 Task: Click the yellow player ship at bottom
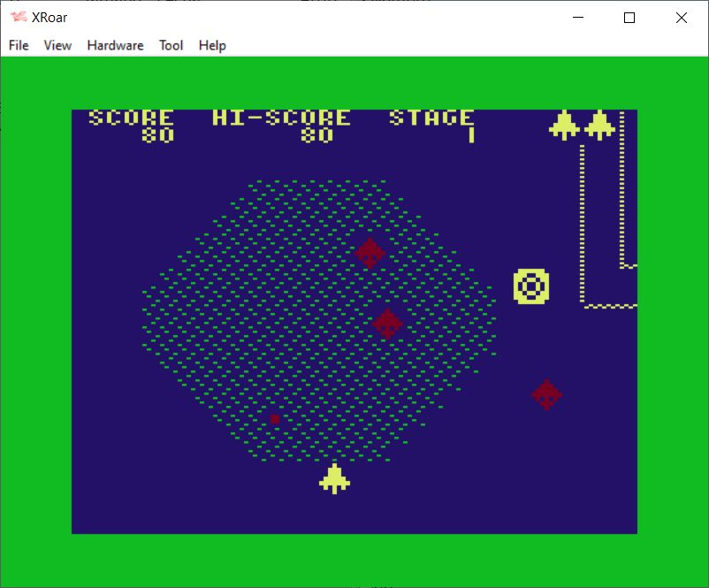[x=334, y=478]
